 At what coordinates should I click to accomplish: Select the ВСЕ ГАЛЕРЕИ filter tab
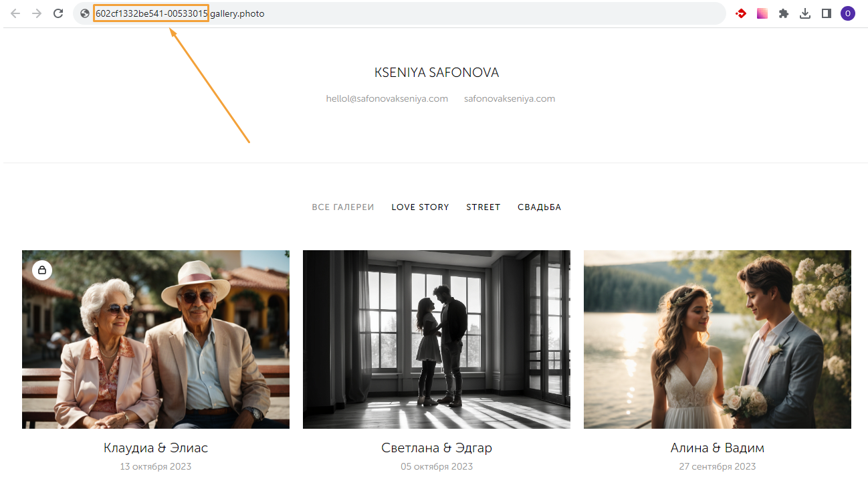tap(343, 207)
